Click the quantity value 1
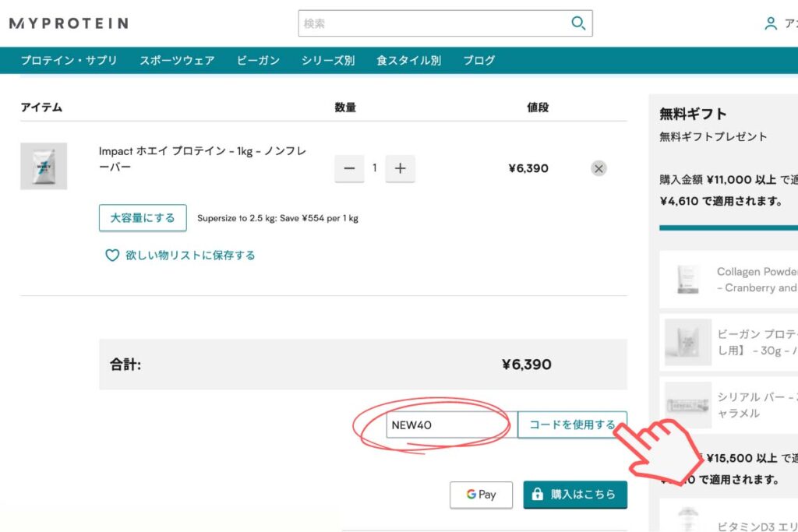 click(375, 167)
